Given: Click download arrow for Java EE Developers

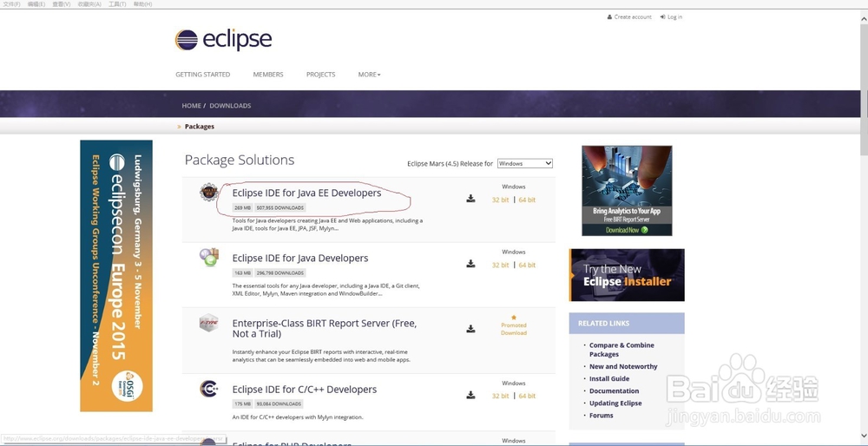Looking at the screenshot, I should [470, 200].
